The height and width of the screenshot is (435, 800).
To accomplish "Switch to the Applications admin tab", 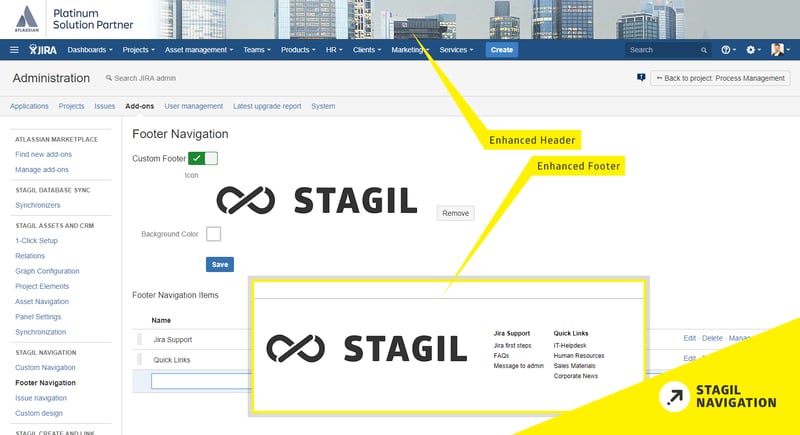I will coord(29,106).
